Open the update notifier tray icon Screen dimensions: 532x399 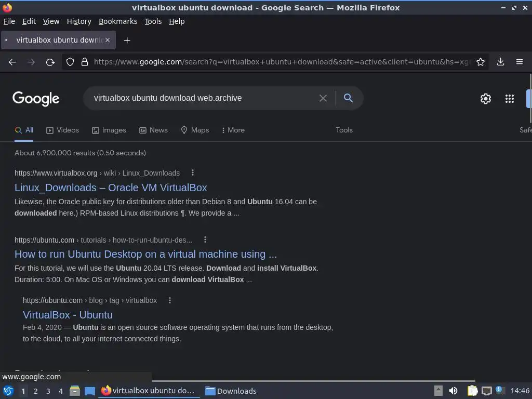point(499,390)
